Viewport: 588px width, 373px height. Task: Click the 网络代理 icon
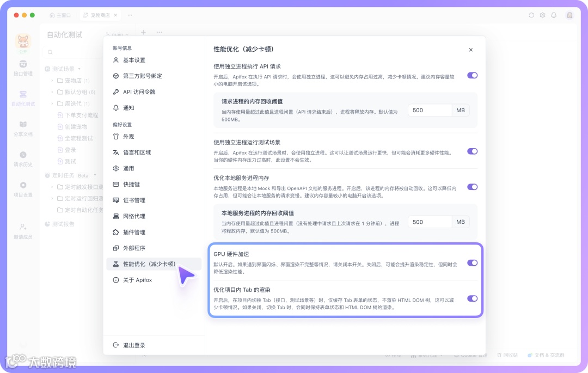tap(116, 216)
